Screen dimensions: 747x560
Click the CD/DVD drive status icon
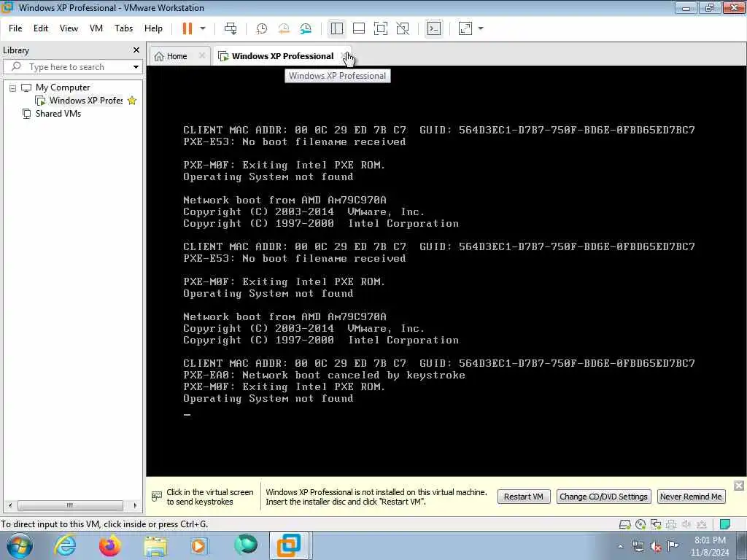point(640,524)
